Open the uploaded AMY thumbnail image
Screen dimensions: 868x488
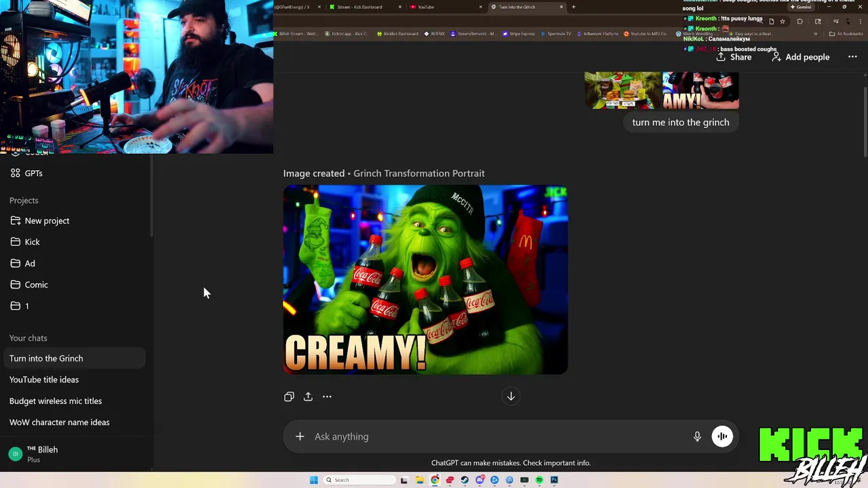coord(701,90)
